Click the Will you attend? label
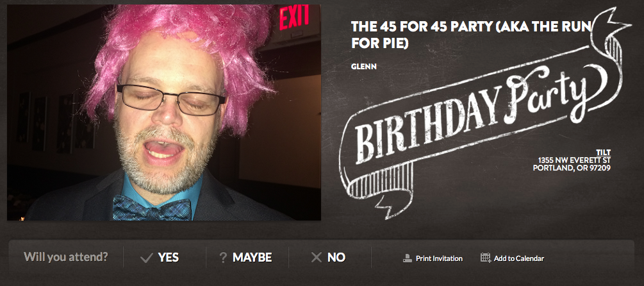The image size is (644, 286). click(66, 257)
